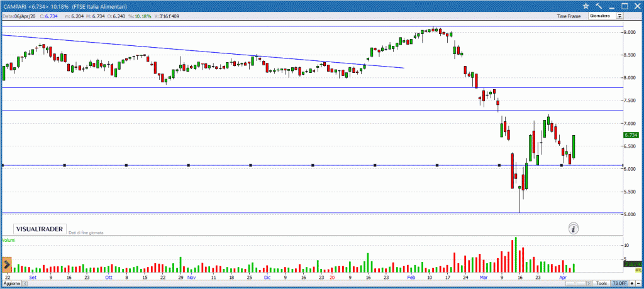Open the chart info 'i' button

point(574,228)
